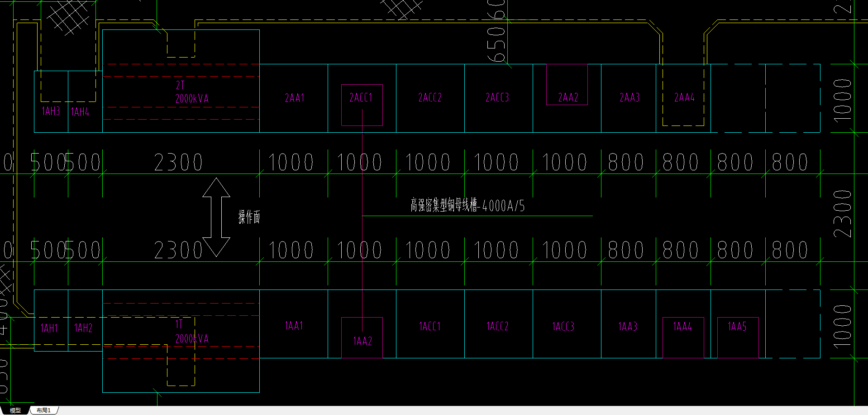Select the 1AA1 cabinet label
Image resolution: width=868 pixels, height=415 pixels.
(x=294, y=326)
